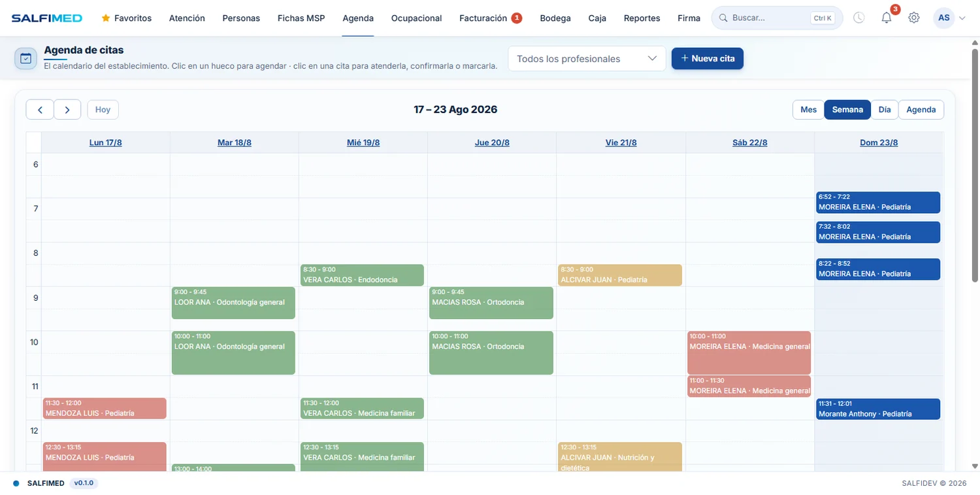Open the Personas menu
The width and height of the screenshot is (980, 495).
click(x=241, y=18)
